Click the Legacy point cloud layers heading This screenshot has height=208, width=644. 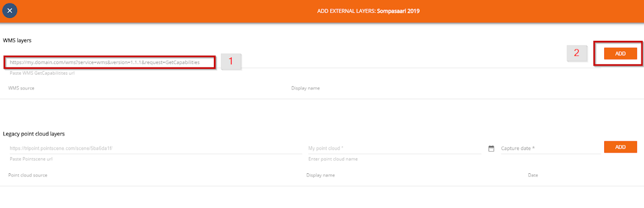pos(34,134)
